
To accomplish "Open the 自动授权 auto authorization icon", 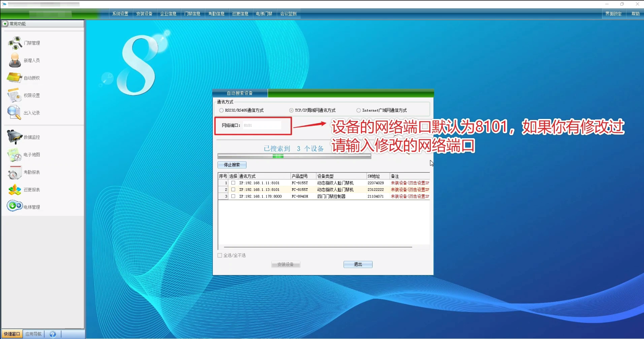I will (15, 78).
